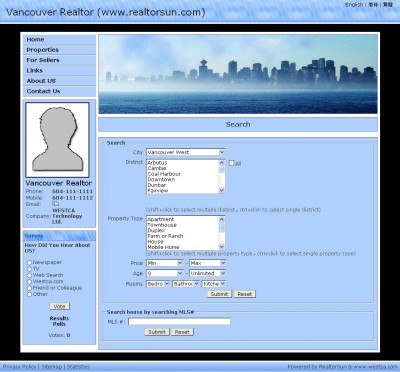The height and width of the screenshot is (372, 400).
Task: Go to the Contact Us page
Action: tap(59, 91)
